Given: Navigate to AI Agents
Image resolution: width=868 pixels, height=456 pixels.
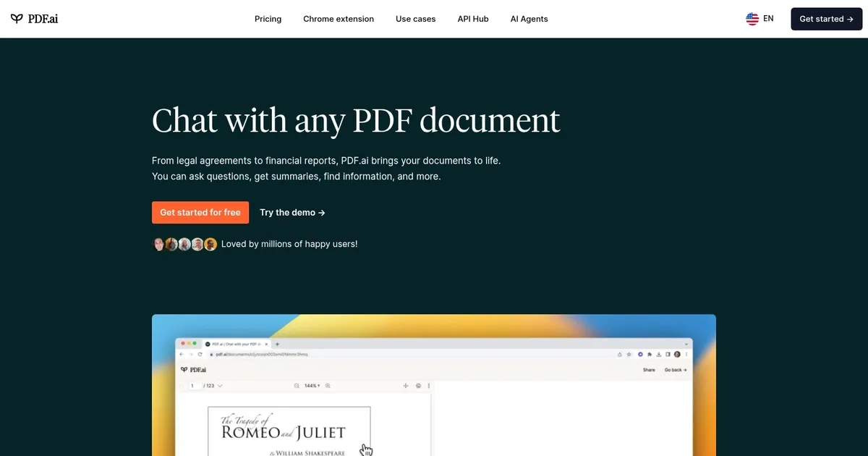Looking at the screenshot, I should point(529,19).
